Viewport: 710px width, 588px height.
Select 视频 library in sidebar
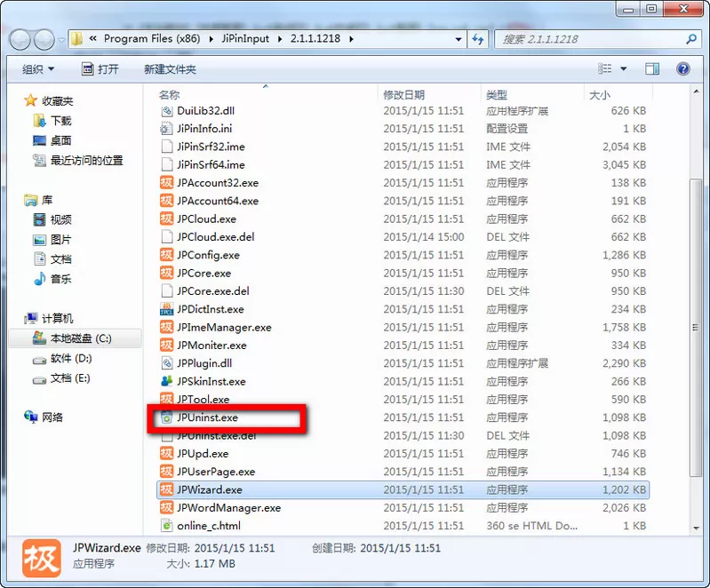60,220
